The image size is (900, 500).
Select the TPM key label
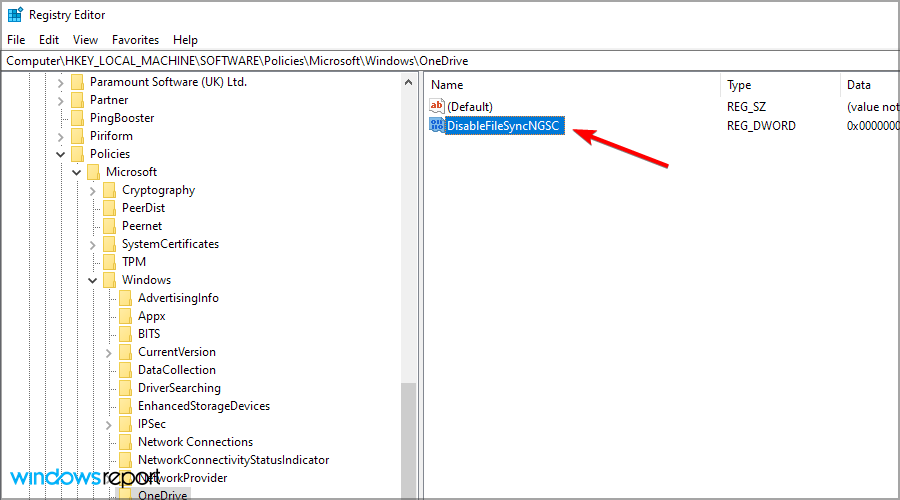tap(134, 262)
